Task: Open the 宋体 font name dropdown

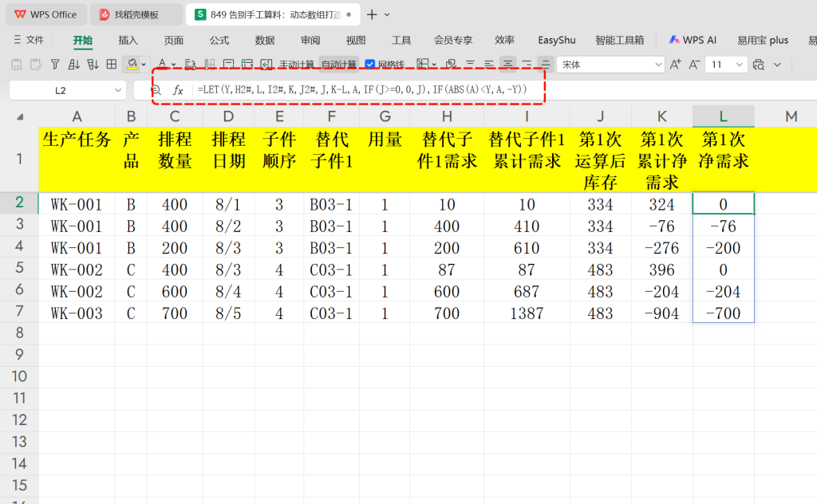Action: pos(658,65)
